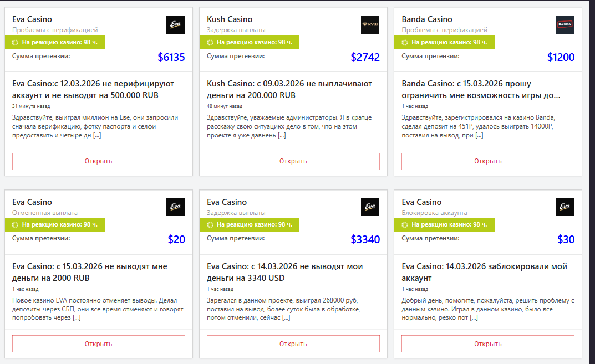The image size is (595, 364).
Task: Click Eva logo in the 3340 USD complaint card
Action: pos(370,207)
